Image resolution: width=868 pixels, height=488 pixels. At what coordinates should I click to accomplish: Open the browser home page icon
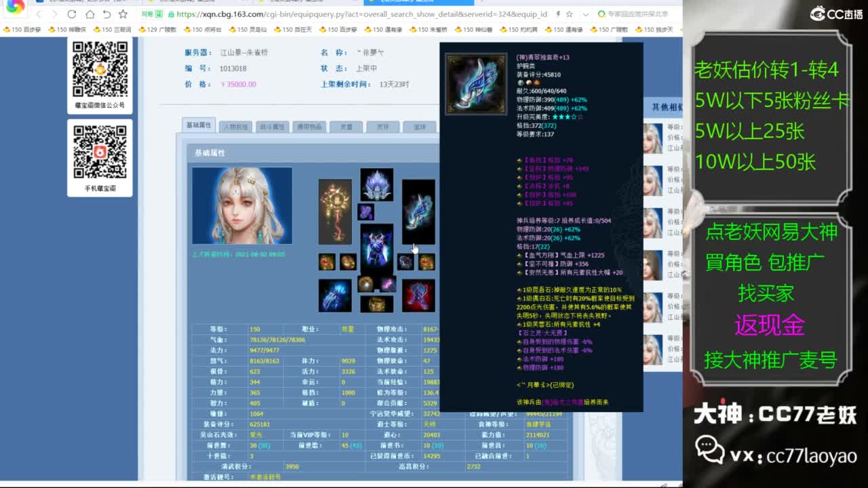point(90,14)
